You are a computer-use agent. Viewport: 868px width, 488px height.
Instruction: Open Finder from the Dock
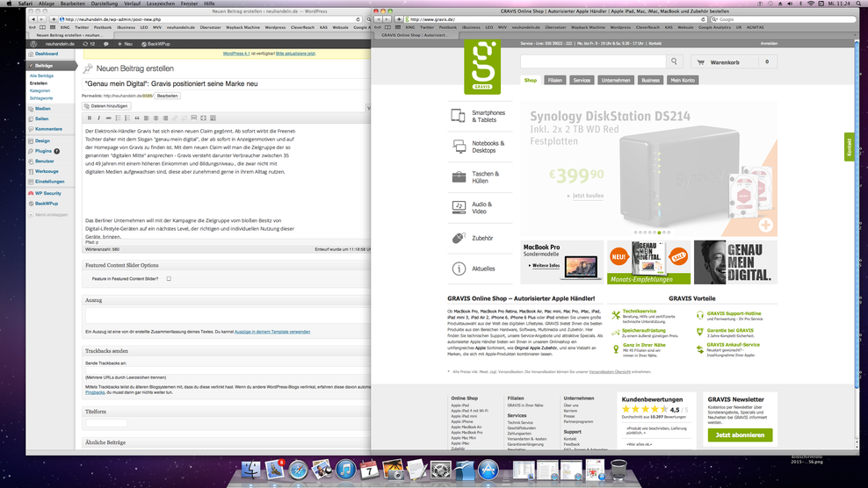[x=250, y=470]
